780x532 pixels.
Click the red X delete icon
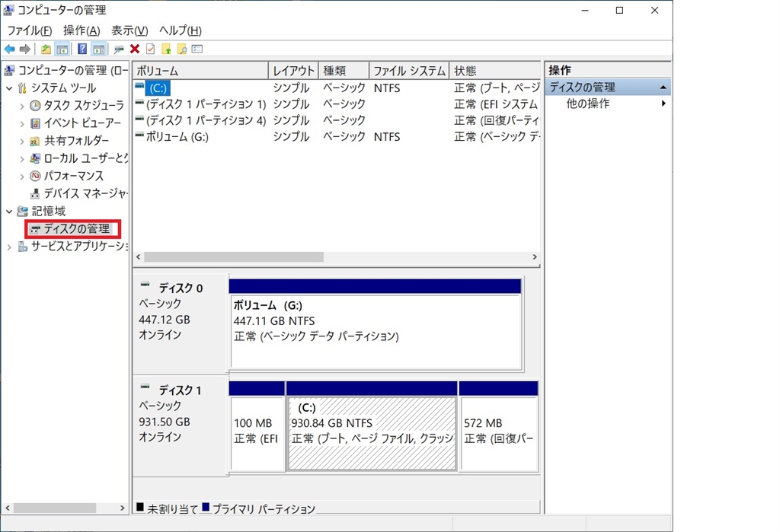pyautogui.click(x=135, y=49)
